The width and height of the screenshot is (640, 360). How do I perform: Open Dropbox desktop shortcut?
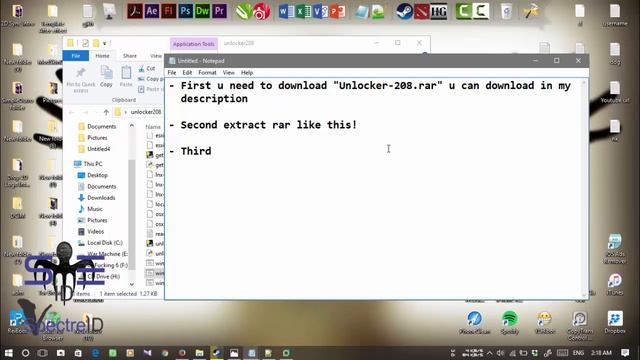click(615, 323)
